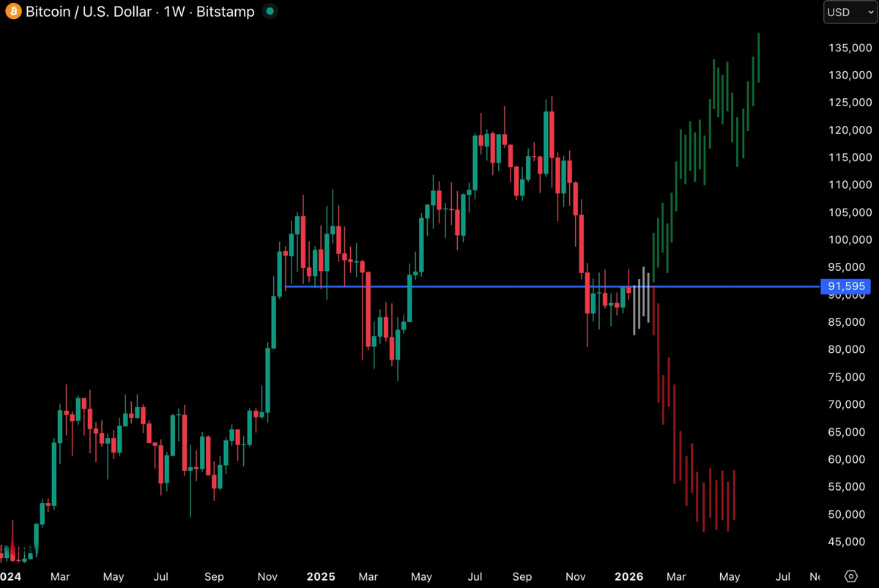Click the orange Bitcoin logo icon
Image resolution: width=879 pixels, height=588 pixels.
(x=12, y=12)
